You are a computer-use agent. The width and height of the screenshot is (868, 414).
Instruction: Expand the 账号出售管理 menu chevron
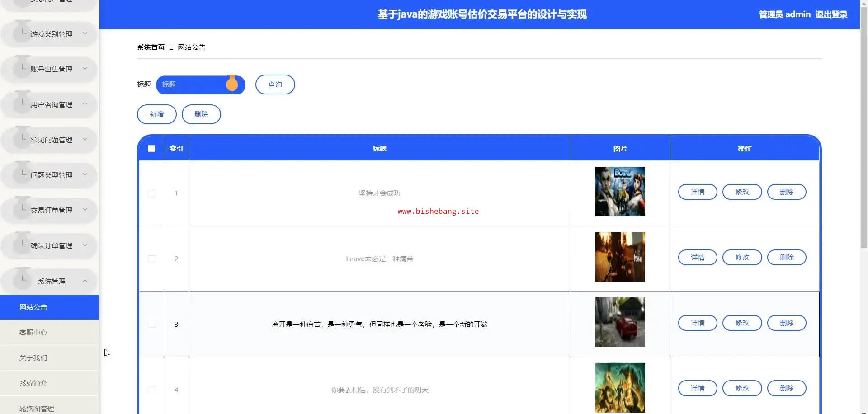85,69
